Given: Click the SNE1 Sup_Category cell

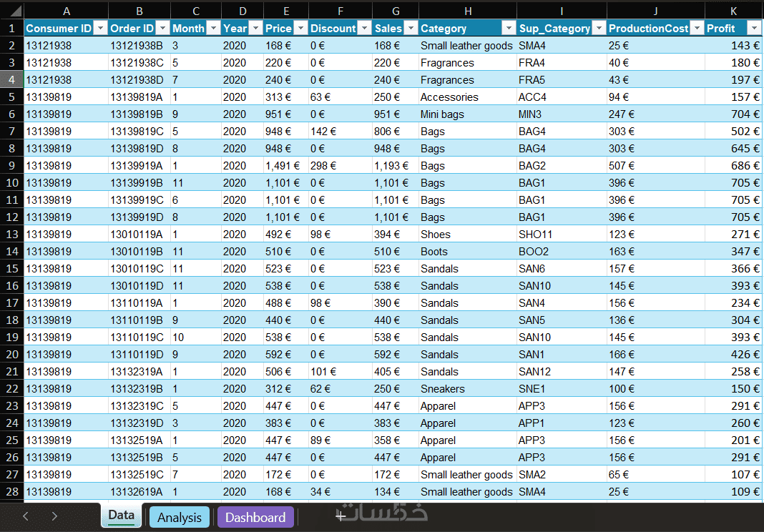Looking at the screenshot, I should click(562, 389).
